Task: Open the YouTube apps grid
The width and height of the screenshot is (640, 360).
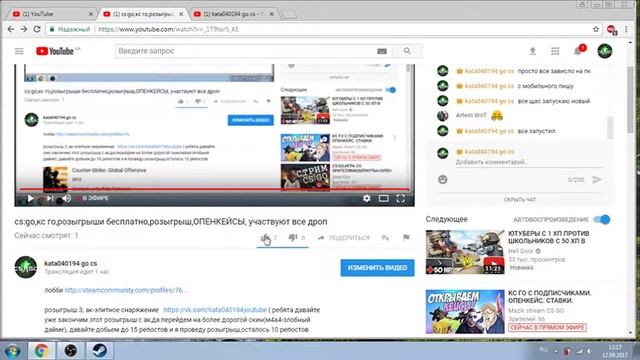Action: [x=555, y=51]
